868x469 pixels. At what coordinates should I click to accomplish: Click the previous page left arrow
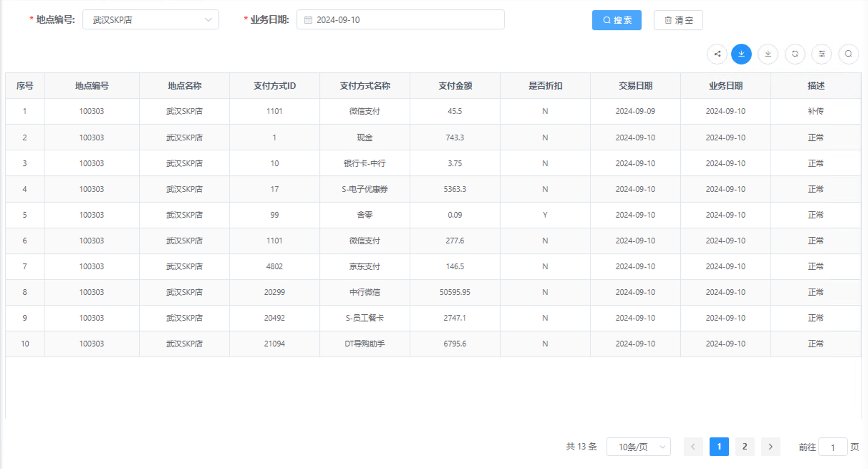[693, 446]
